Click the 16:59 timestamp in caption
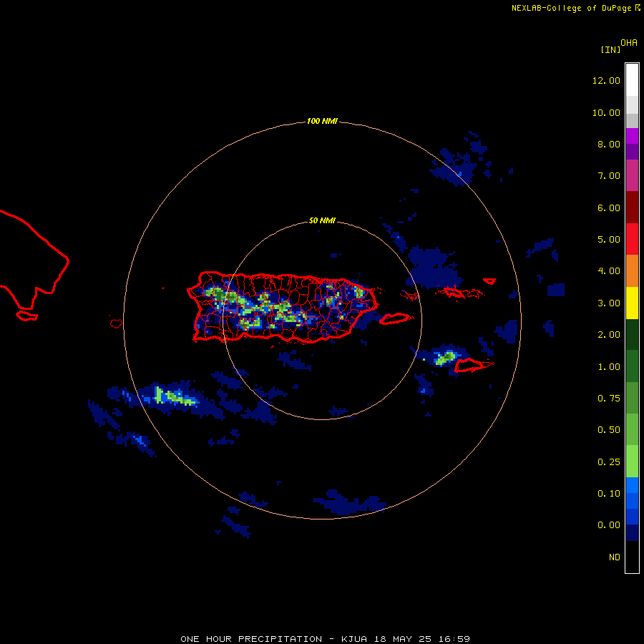Viewport: 644px width, 644px height. pyautogui.click(x=454, y=639)
